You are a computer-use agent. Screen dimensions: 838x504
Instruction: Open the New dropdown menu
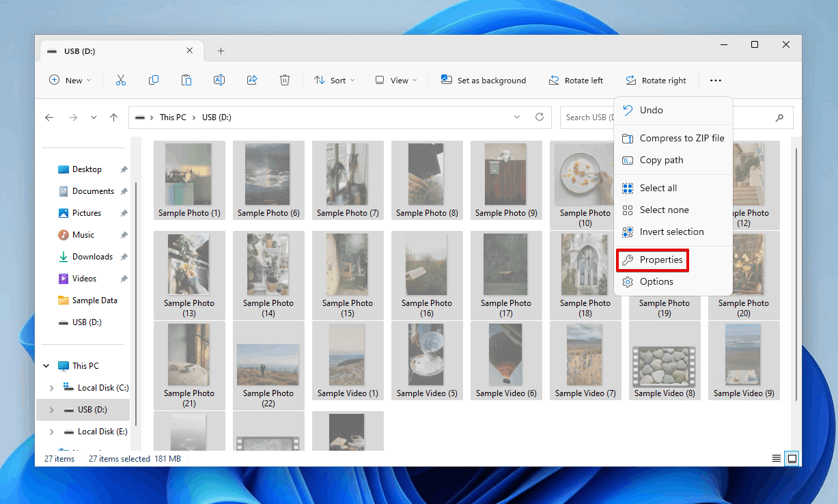click(70, 81)
